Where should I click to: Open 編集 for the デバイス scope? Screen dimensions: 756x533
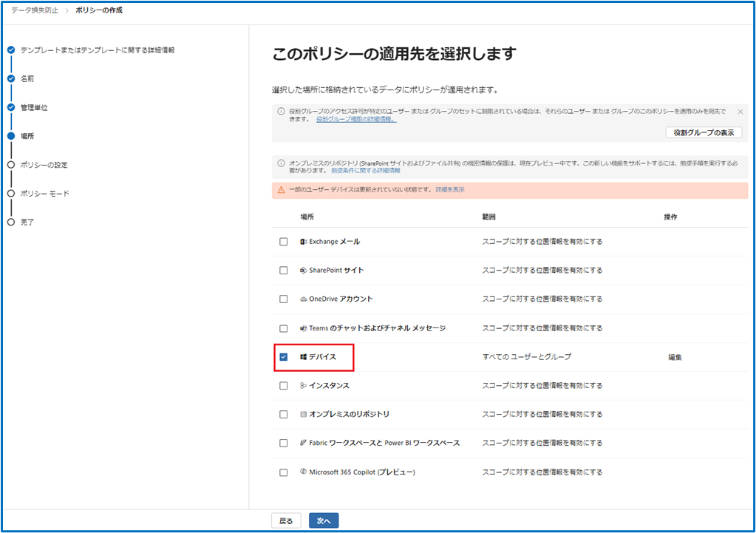point(675,357)
